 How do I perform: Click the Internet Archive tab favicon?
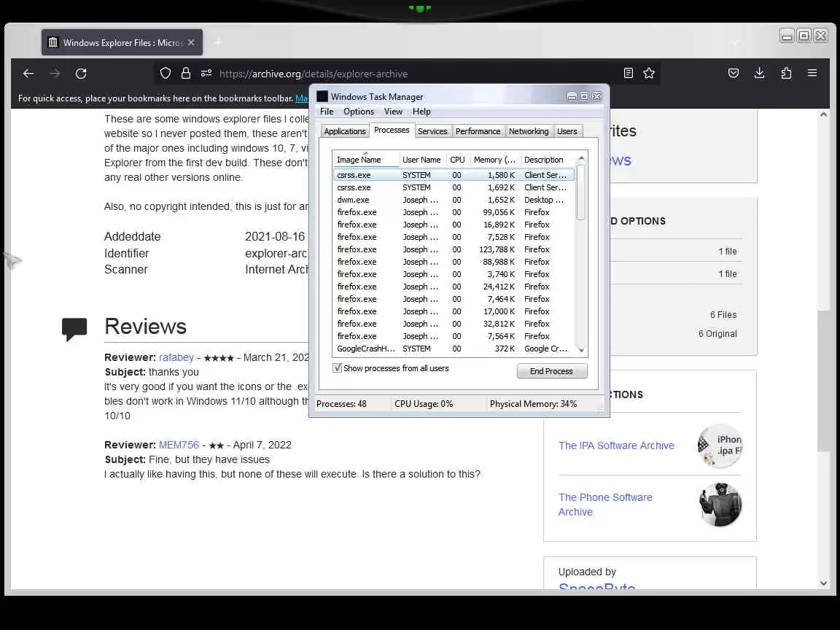[x=52, y=42]
